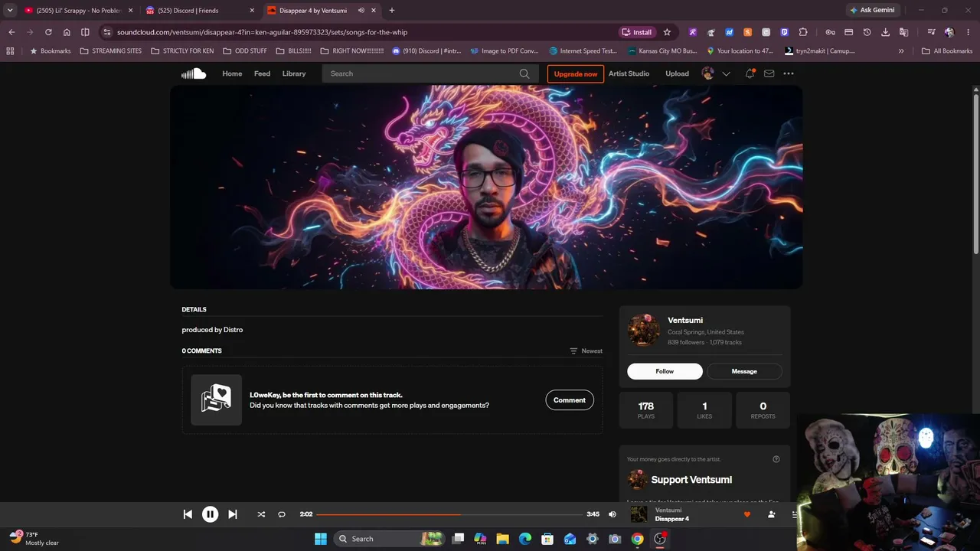This screenshot has height=551, width=980.
Task: Toggle shuffle in the player bar
Action: 261,514
